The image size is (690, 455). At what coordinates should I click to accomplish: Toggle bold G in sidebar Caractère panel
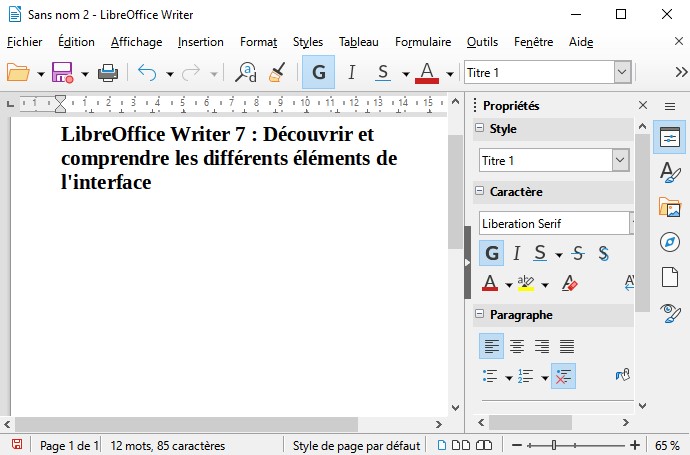point(492,253)
